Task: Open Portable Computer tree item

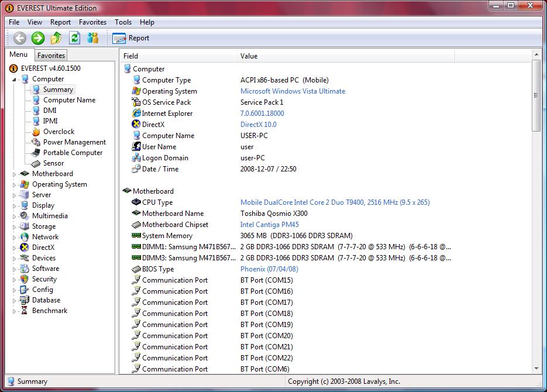Action: [73, 152]
